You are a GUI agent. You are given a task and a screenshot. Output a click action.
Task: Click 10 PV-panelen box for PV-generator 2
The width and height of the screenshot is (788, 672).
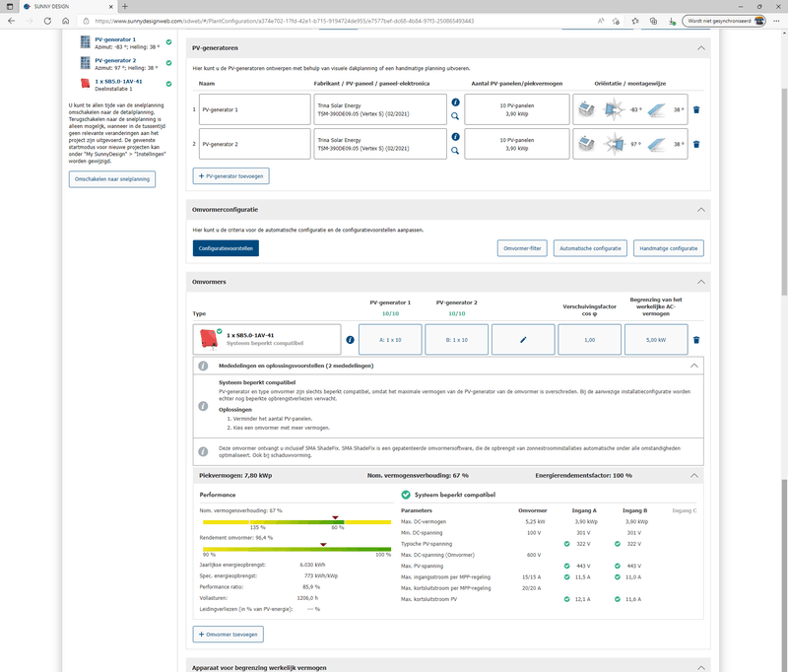point(516,144)
